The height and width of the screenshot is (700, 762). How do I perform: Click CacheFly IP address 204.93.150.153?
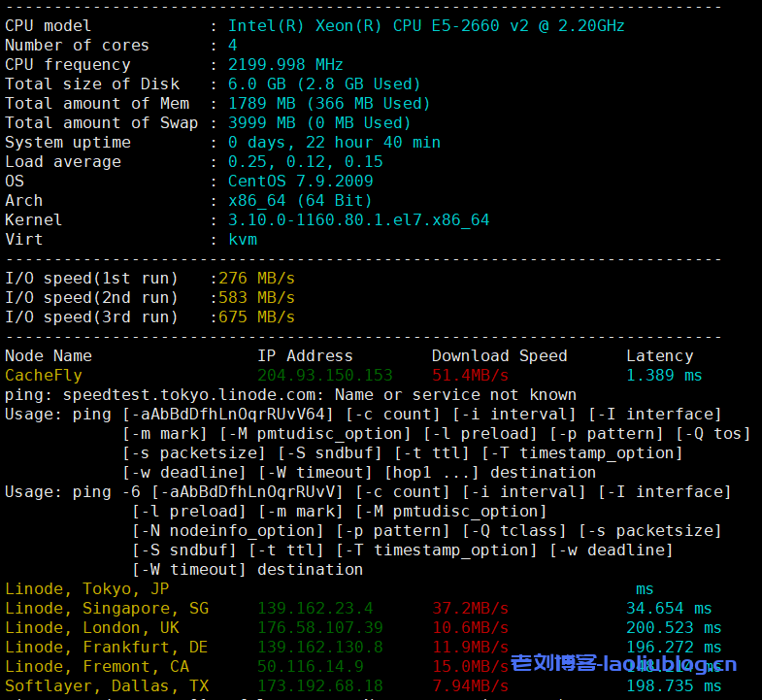324,376
